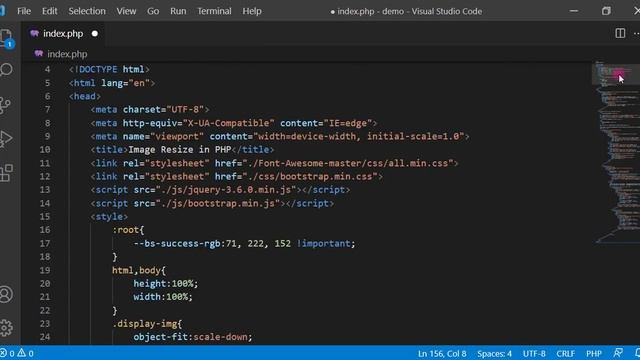
Task: Select the index.php editor tab
Action: [63, 33]
